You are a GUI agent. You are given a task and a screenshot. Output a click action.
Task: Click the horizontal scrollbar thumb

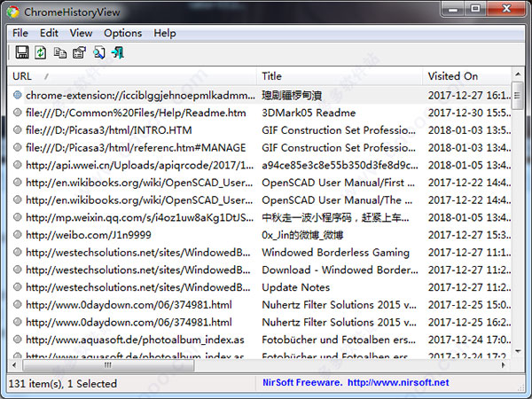tap(108, 365)
